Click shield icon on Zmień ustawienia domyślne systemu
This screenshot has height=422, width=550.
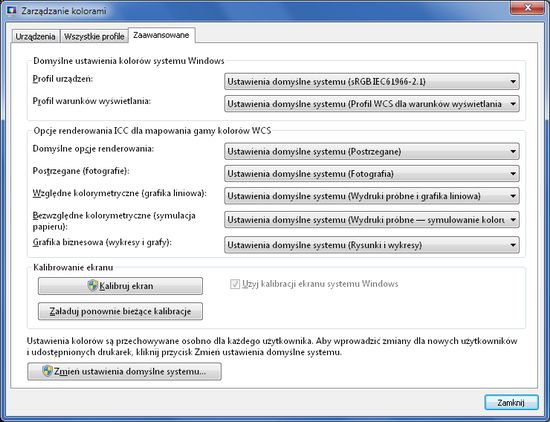47,371
